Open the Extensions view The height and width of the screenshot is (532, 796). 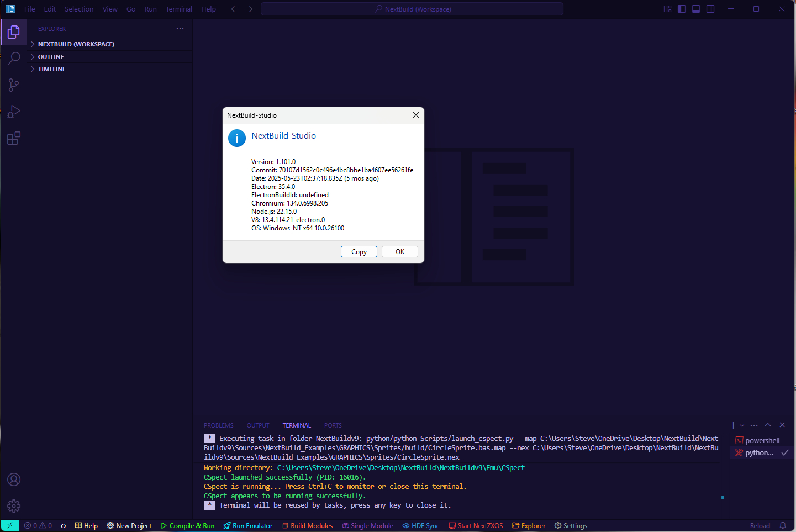[x=14, y=138]
